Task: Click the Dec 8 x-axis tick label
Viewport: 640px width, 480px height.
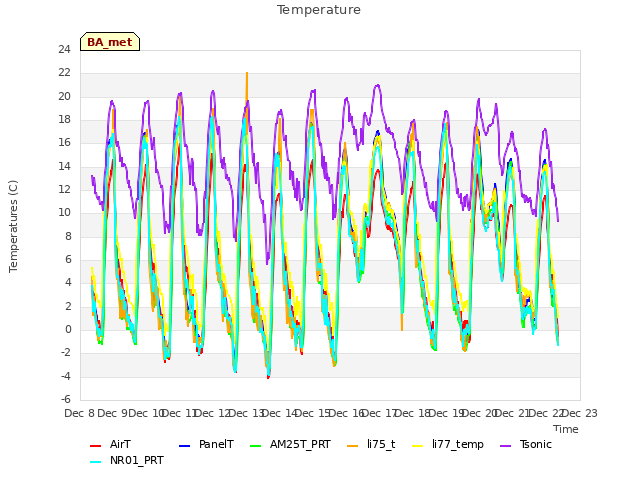Action: click(x=80, y=413)
